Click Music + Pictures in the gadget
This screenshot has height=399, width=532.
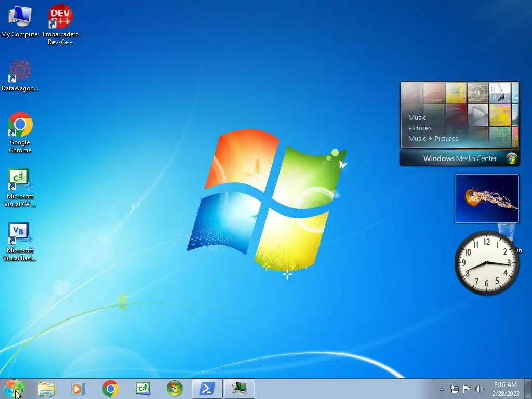(433, 138)
